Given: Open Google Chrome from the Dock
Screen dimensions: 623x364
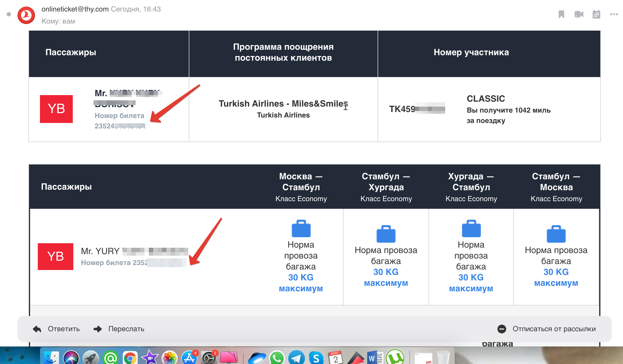Looking at the screenshot, I should click(130, 357).
